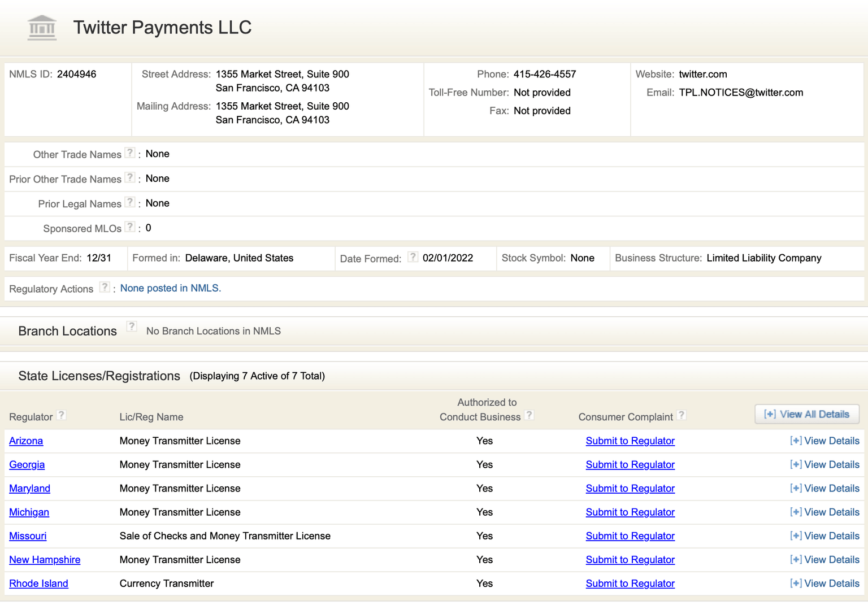Viewport: 868px width, 605px height.
Task: Click the Consumer Complaint help icon
Action: click(x=682, y=415)
